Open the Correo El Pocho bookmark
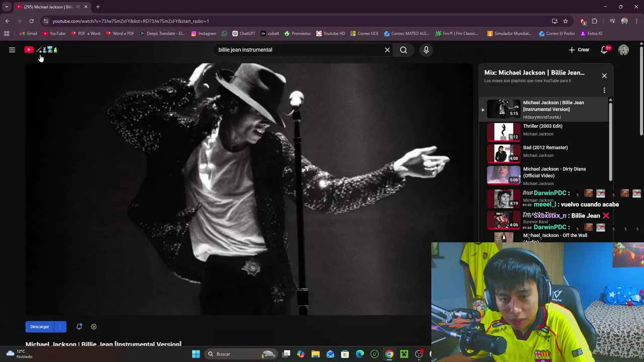This screenshot has width=644, height=362. [x=556, y=34]
